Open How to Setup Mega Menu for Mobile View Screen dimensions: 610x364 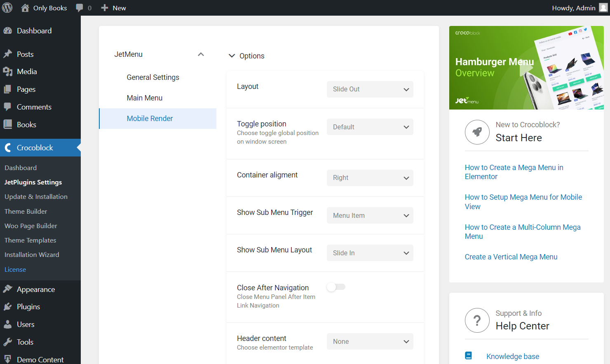tap(523, 202)
